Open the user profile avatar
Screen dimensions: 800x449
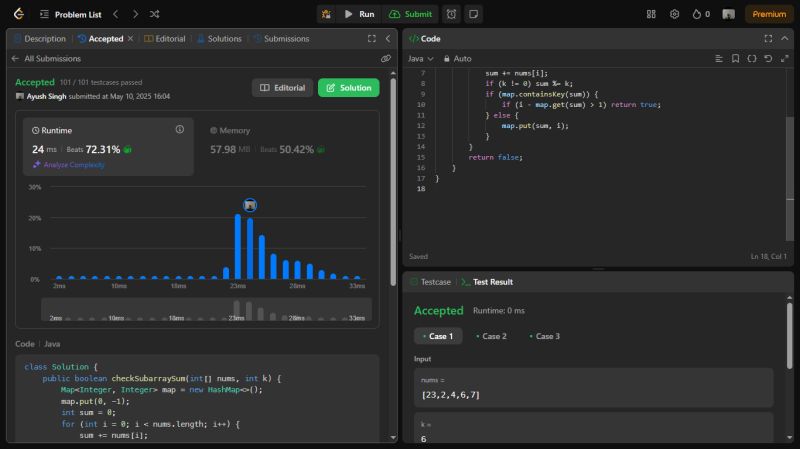pyautogui.click(x=729, y=14)
